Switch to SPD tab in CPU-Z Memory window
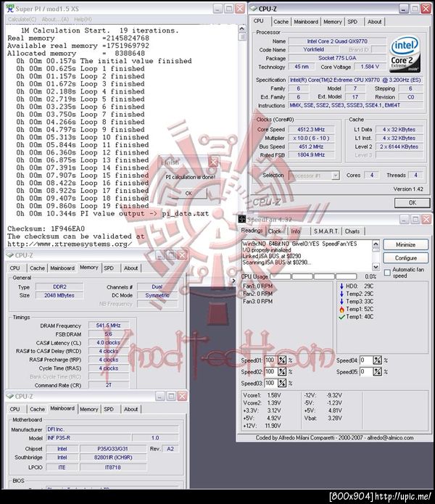 pos(109,268)
